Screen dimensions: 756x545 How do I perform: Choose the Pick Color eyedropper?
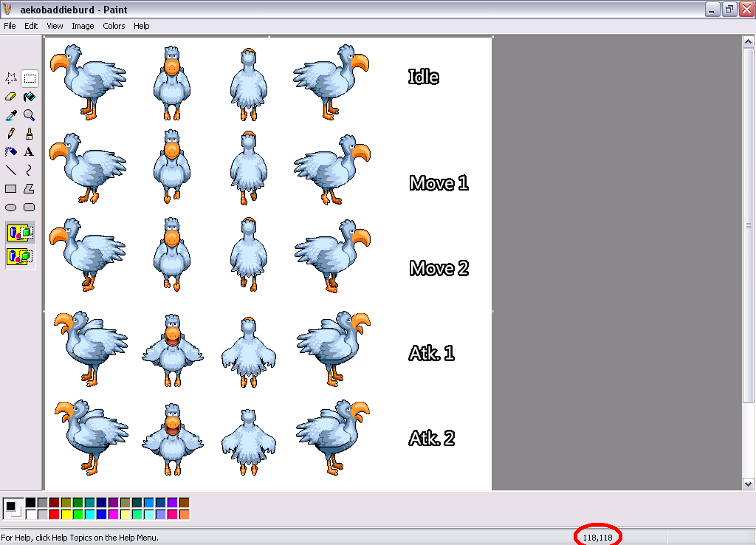coord(11,114)
